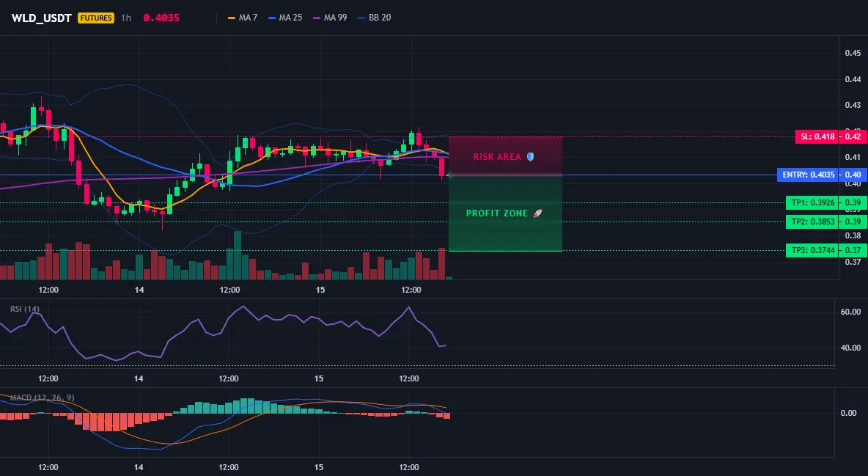Click the yellow FUTURES badge

click(96, 18)
